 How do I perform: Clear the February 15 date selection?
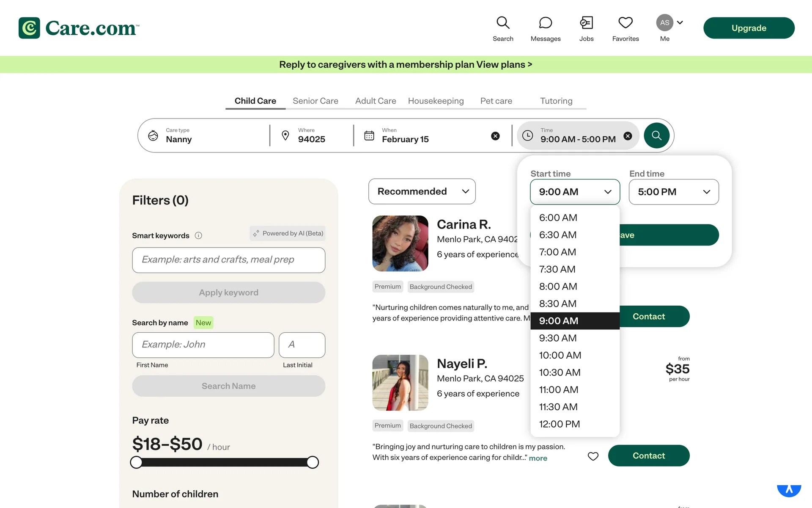pyautogui.click(x=495, y=136)
